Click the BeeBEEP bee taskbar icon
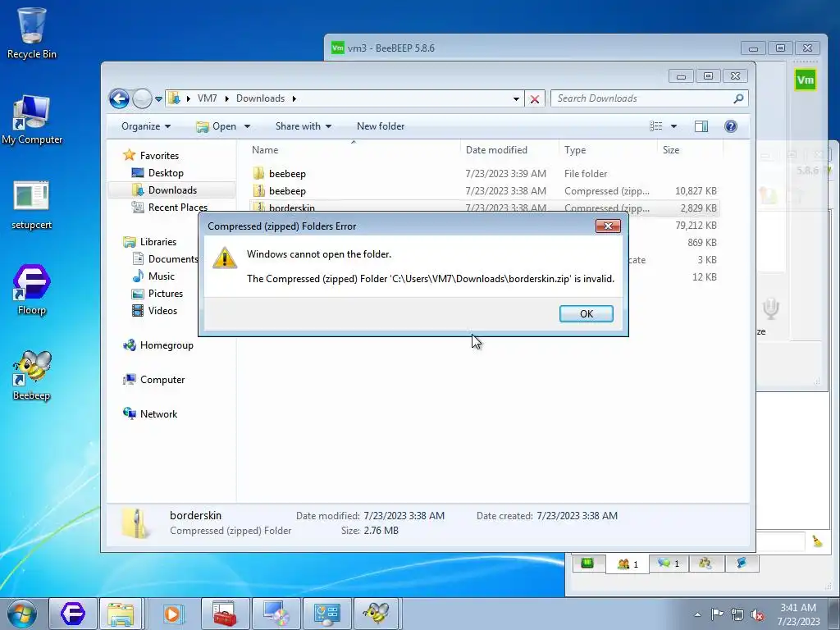This screenshot has width=840, height=630. tap(376, 614)
